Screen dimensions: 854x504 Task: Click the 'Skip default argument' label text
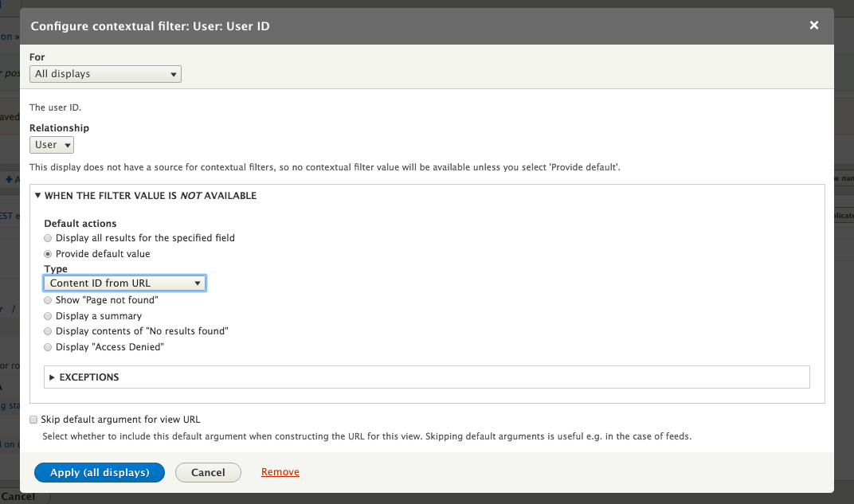126,420
